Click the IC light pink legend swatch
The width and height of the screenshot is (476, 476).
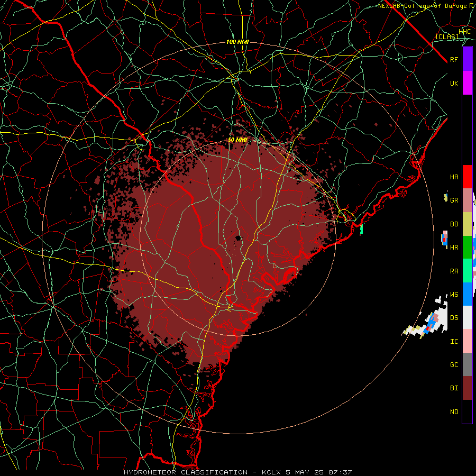467,341
